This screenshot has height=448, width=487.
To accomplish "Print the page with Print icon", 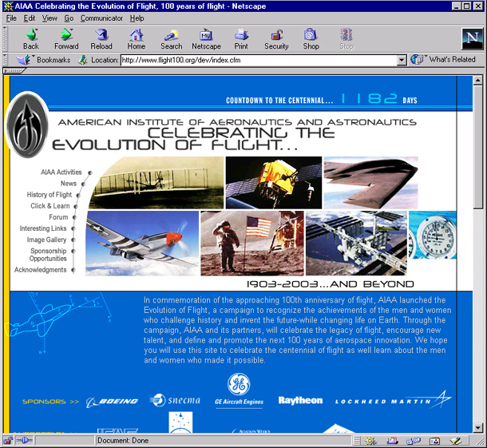I will (x=241, y=35).
